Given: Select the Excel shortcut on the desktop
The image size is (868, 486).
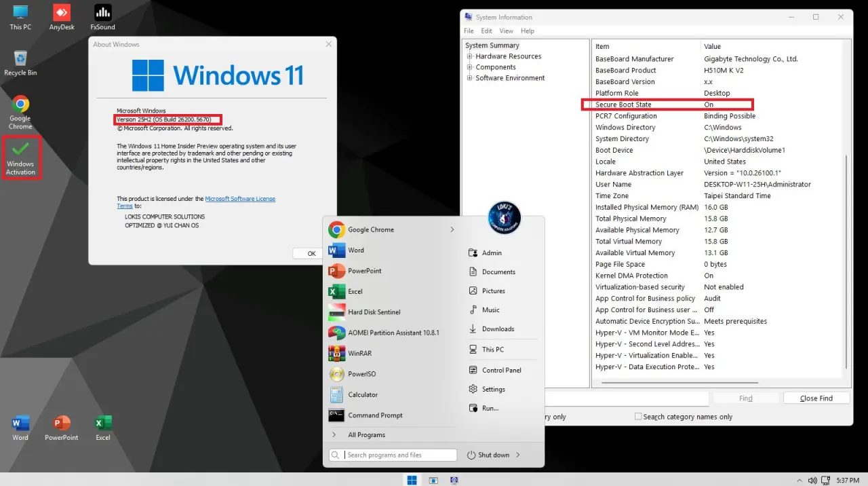Looking at the screenshot, I should [102, 428].
